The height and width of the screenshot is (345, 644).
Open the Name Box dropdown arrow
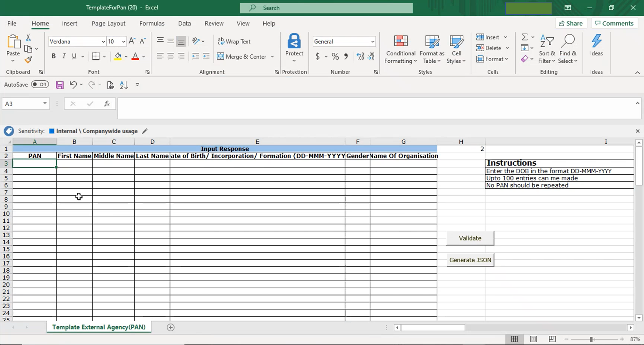[45, 104]
